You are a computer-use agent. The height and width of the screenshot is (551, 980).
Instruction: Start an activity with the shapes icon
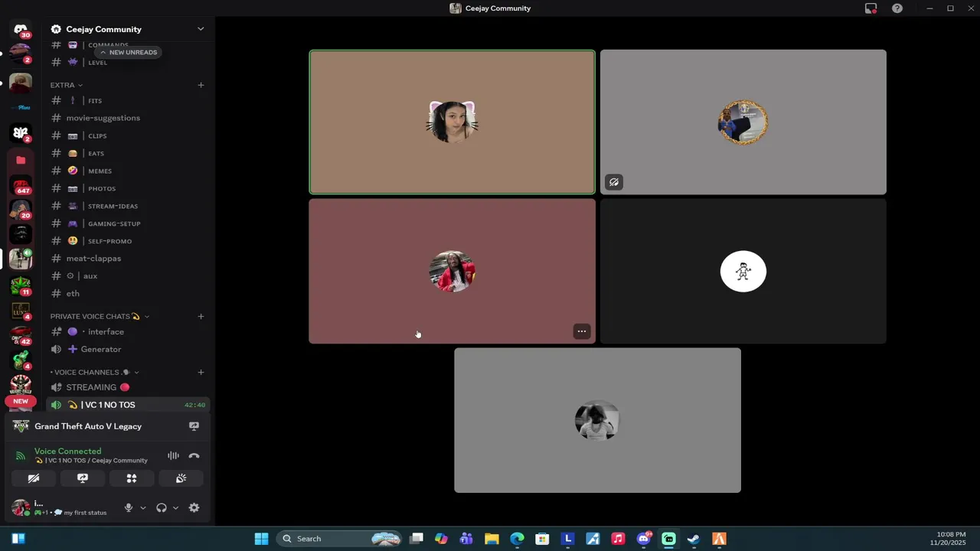pyautogui.click(x=132, y=478)
